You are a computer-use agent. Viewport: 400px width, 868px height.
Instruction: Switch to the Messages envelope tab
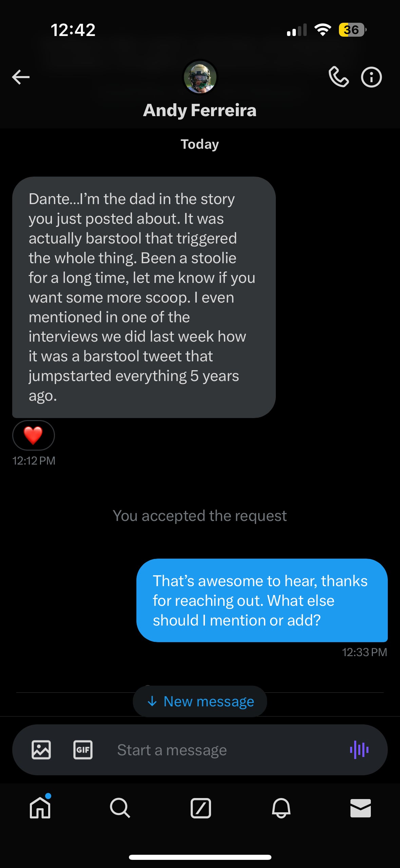(x=360, y=808)
